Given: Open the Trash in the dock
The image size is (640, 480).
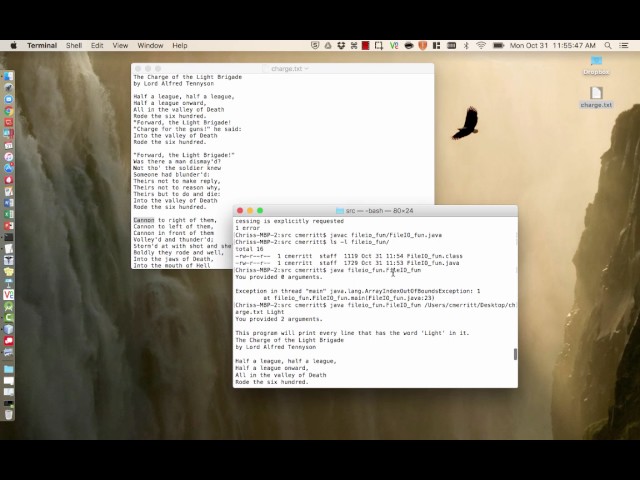Looking at the screenshot, I should [9, 414].
